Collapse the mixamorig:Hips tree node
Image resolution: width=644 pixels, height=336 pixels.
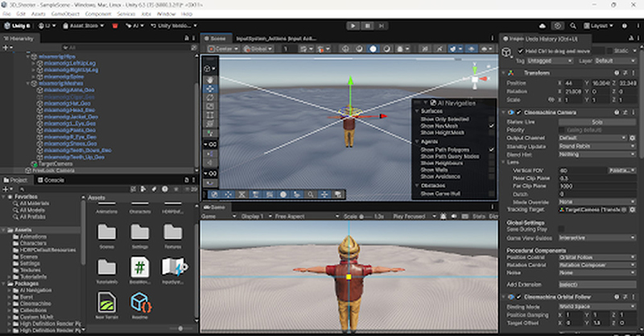[x=28, y=56]
